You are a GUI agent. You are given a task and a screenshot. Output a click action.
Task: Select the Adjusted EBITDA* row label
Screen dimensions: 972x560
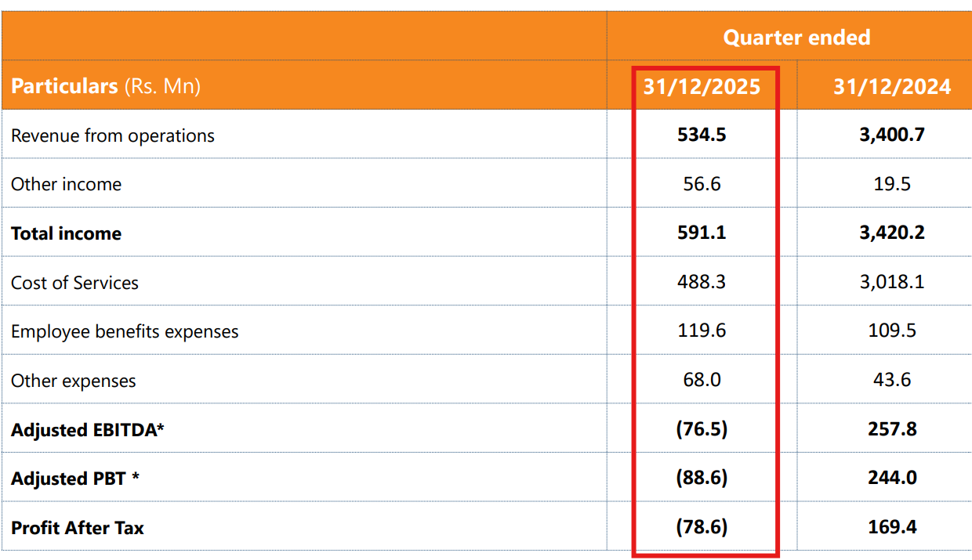coord(88,429)
